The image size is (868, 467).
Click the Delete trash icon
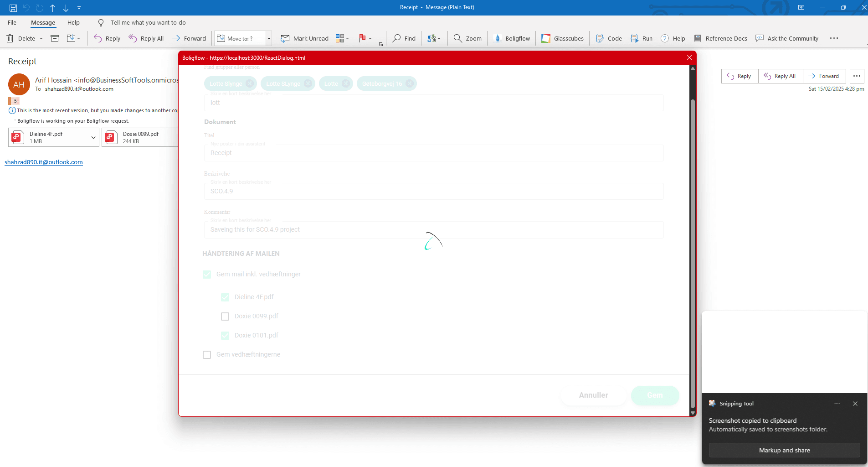click(x=10, y=38)
